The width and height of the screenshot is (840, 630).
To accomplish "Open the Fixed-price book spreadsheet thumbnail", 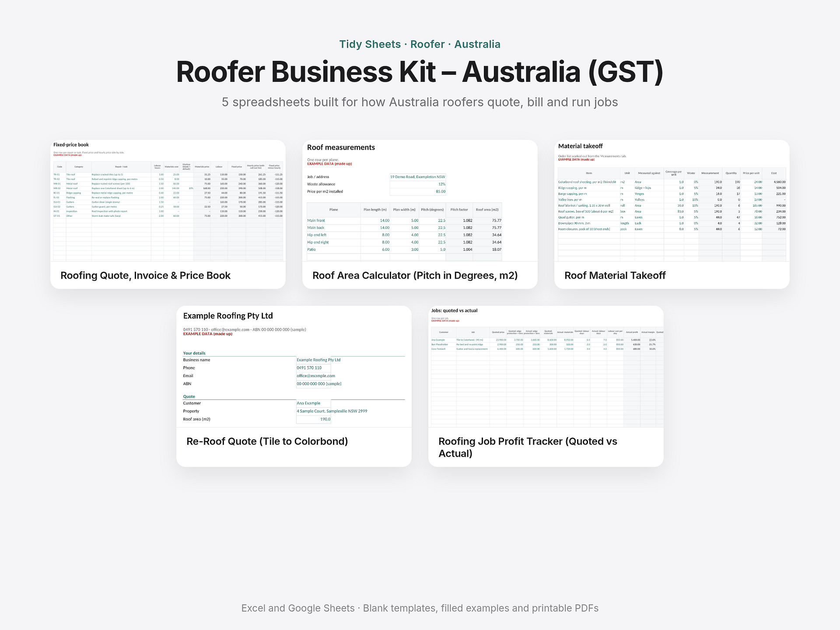I will (x=168, y=201).
